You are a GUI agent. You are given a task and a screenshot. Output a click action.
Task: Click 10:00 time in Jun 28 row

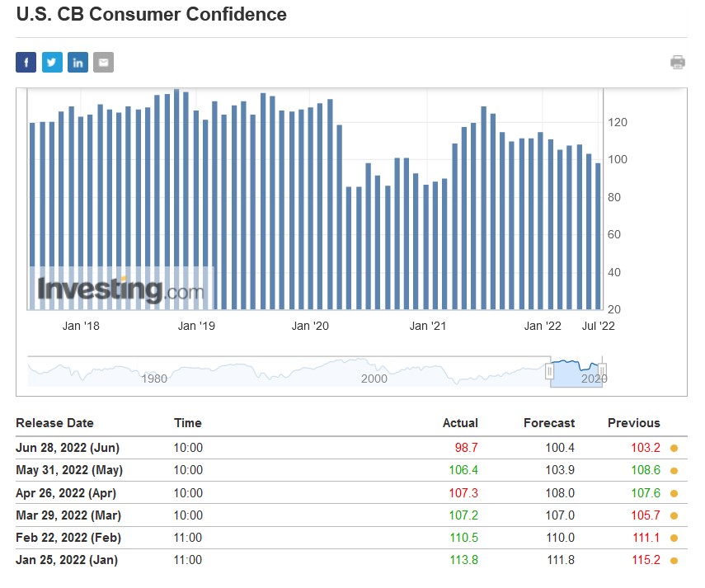coord(188,448)
